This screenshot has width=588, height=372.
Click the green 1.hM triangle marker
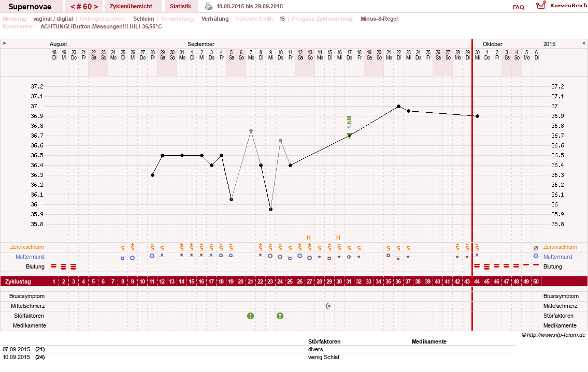coord(350,135)
